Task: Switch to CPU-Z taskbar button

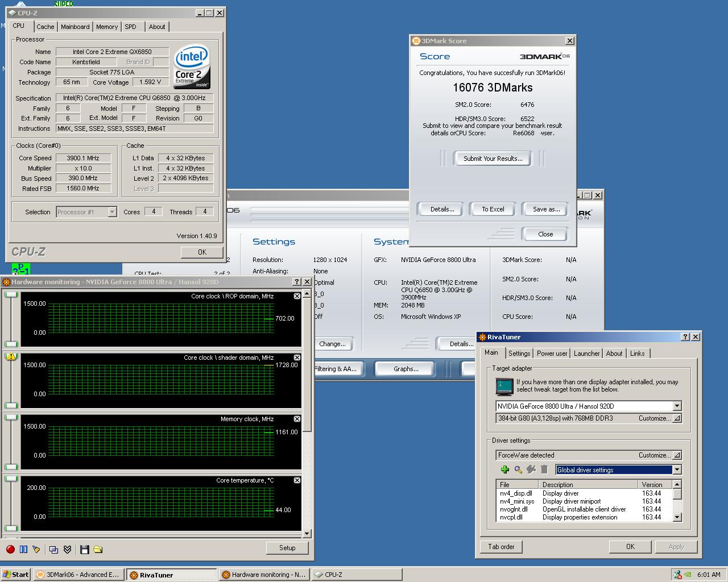Action: pos(356,575)
